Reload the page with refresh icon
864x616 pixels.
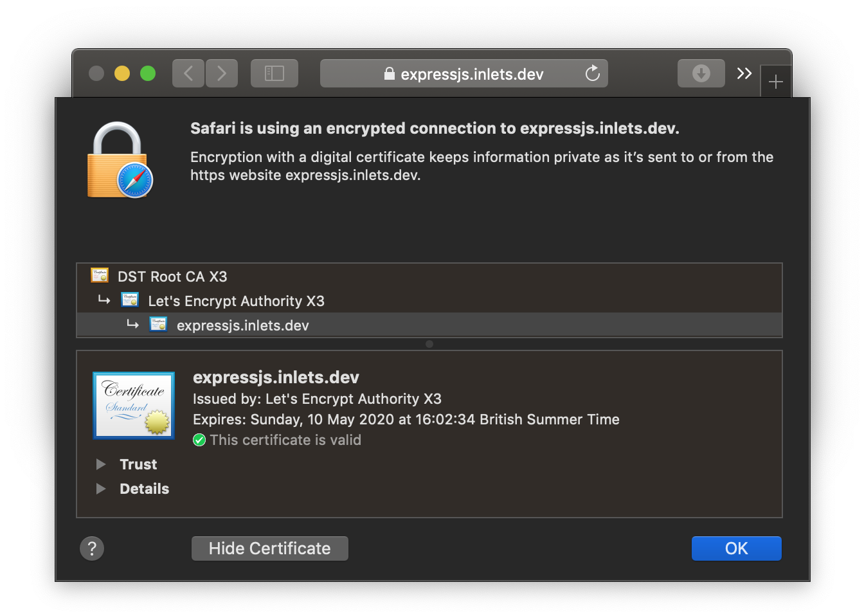(592, 73)
